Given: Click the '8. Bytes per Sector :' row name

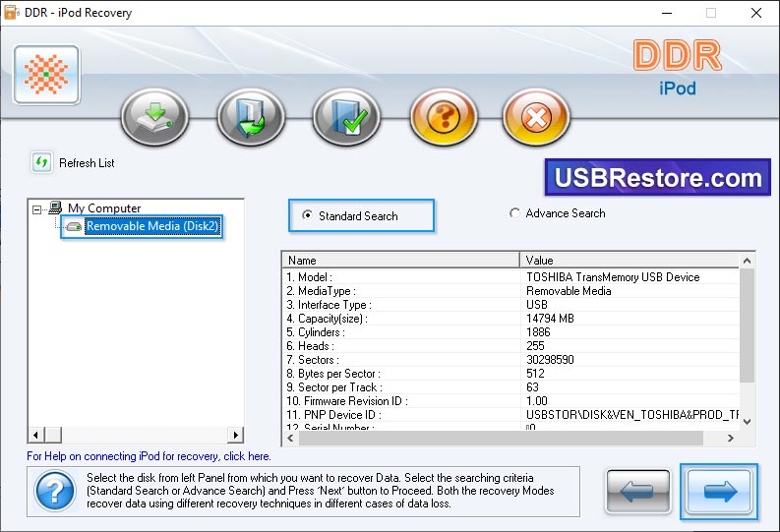Looking at the screenshot, I should point(333,374).
